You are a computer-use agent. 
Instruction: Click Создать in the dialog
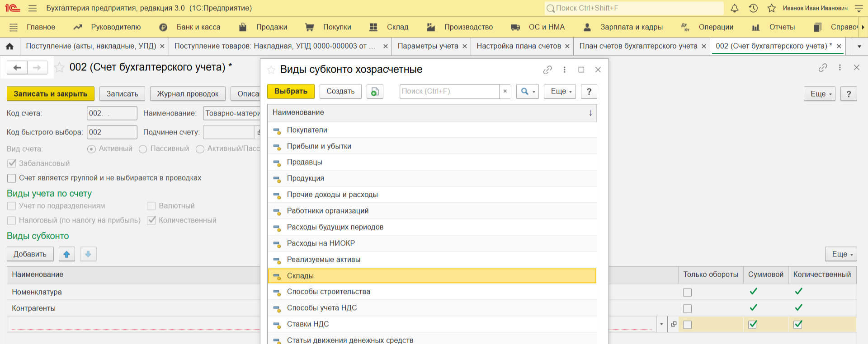coord(340,91)
